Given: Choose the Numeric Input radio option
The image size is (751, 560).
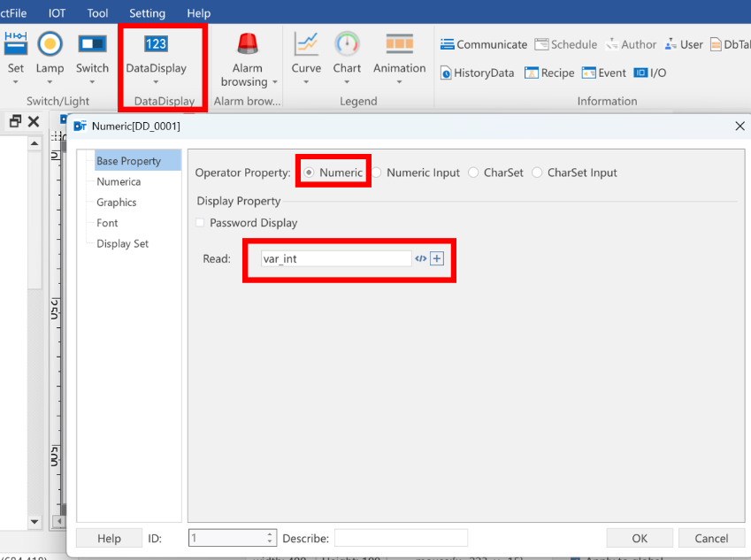Looking at the screenshot, I should pyautogui.click(x=377, y=173).
